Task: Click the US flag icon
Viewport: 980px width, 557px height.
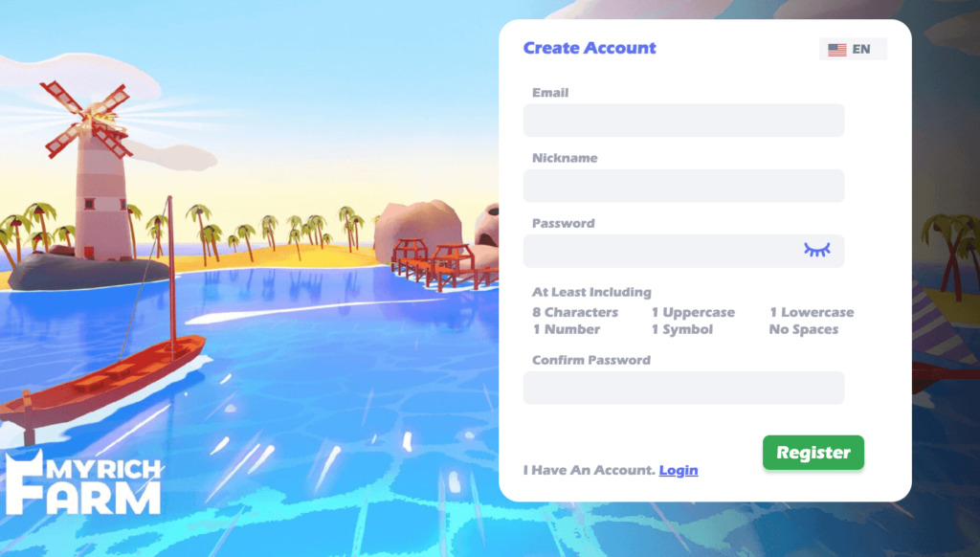Action: click(x=836, y=50)
